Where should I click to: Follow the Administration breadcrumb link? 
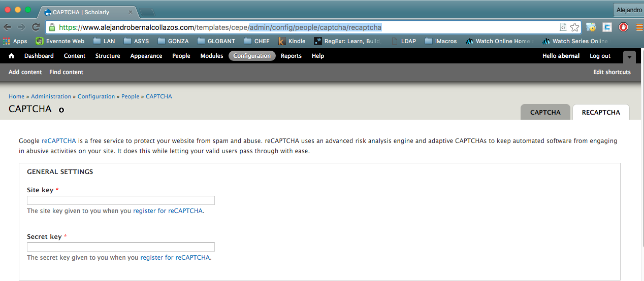[51, 96]
